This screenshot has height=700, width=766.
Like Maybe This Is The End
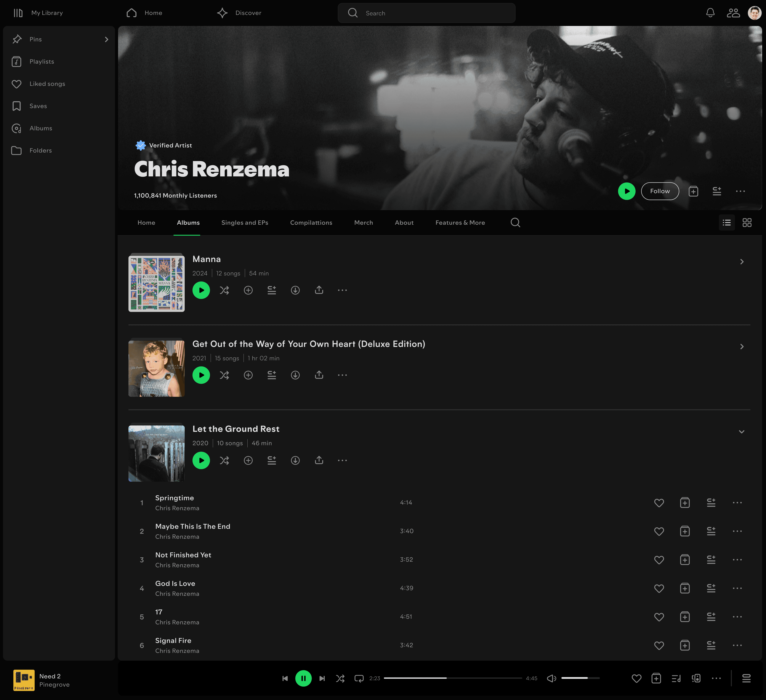659,531
